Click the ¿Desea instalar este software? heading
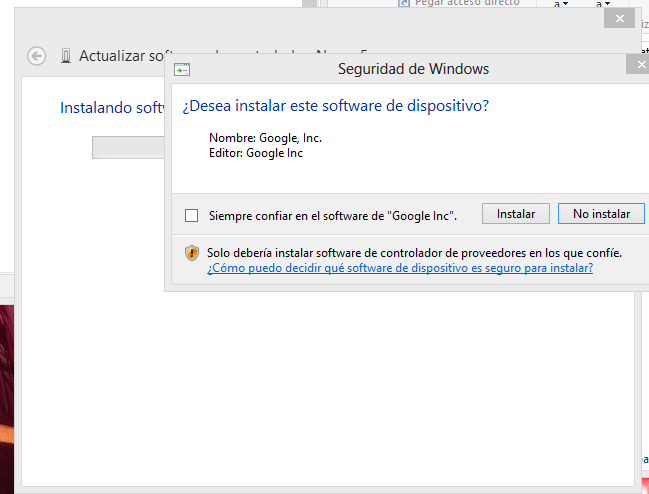The height and width of the screenshot is (494, 649). pos(335,106)
